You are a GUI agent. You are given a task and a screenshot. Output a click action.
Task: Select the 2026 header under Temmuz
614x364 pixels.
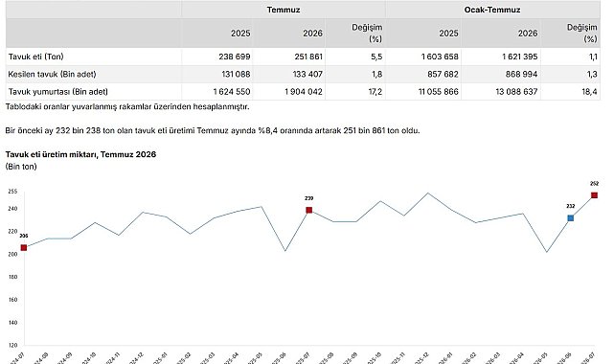coord(312,34)
